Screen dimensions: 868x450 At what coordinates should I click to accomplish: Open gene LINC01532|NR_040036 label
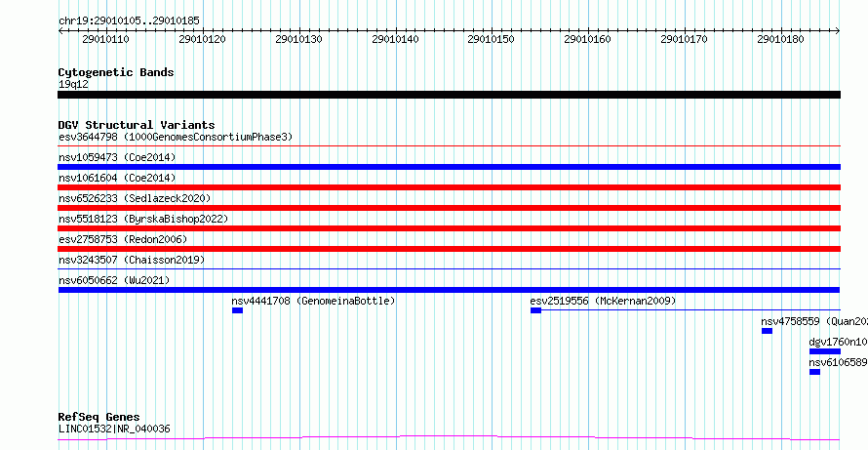(114, 429)
